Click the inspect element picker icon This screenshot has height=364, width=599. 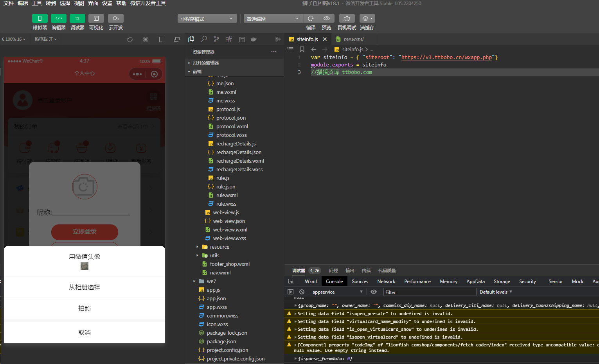[x=291, y=282]
